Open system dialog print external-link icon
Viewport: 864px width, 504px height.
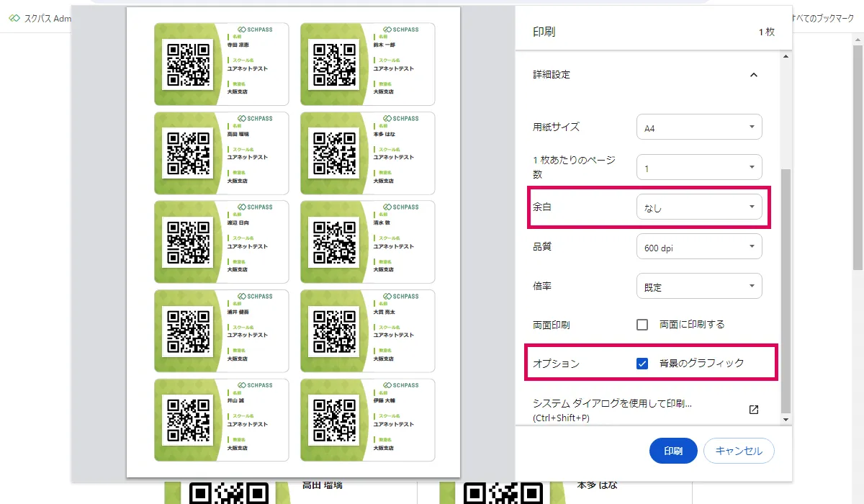point(754,410)
